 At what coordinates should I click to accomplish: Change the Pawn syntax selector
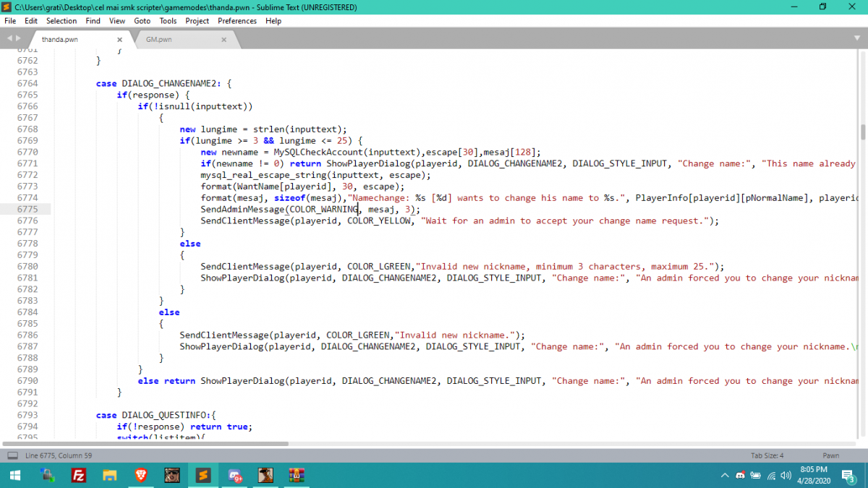coord(830,455)
